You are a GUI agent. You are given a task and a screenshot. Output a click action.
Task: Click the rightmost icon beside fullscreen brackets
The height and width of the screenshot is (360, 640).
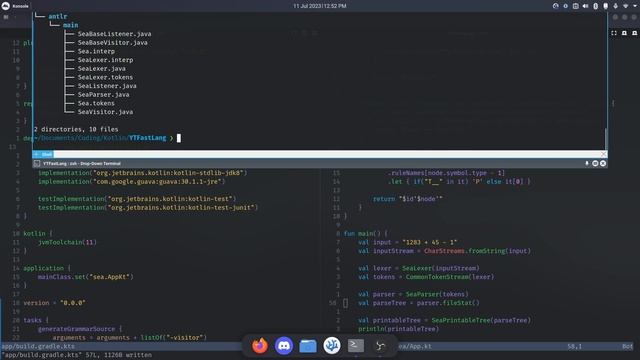pos(634,33)
